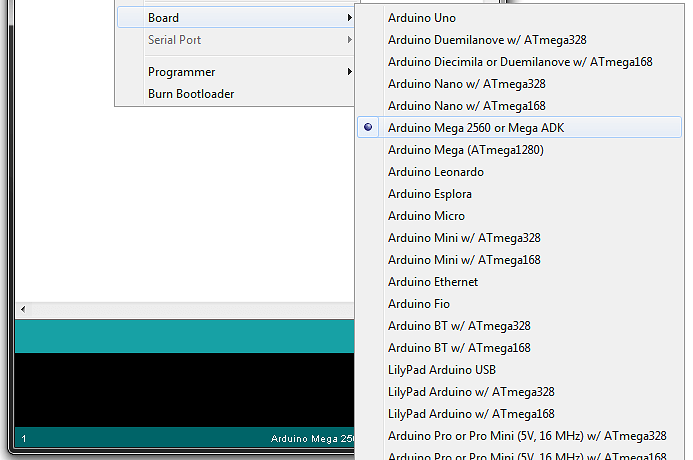This screenshot has width=693, height=460.
Task: Open the Serial Port submenu
Action: [236, 40]
